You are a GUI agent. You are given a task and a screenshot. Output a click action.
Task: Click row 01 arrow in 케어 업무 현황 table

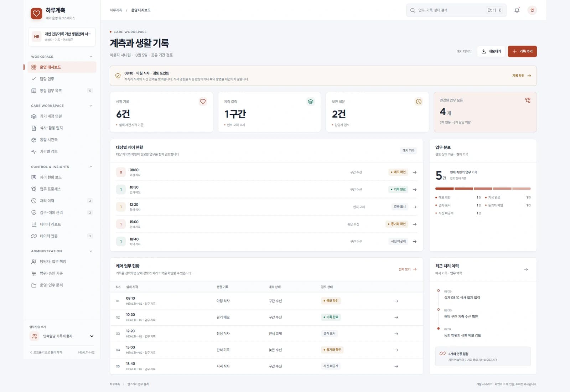tap(396, 301)
